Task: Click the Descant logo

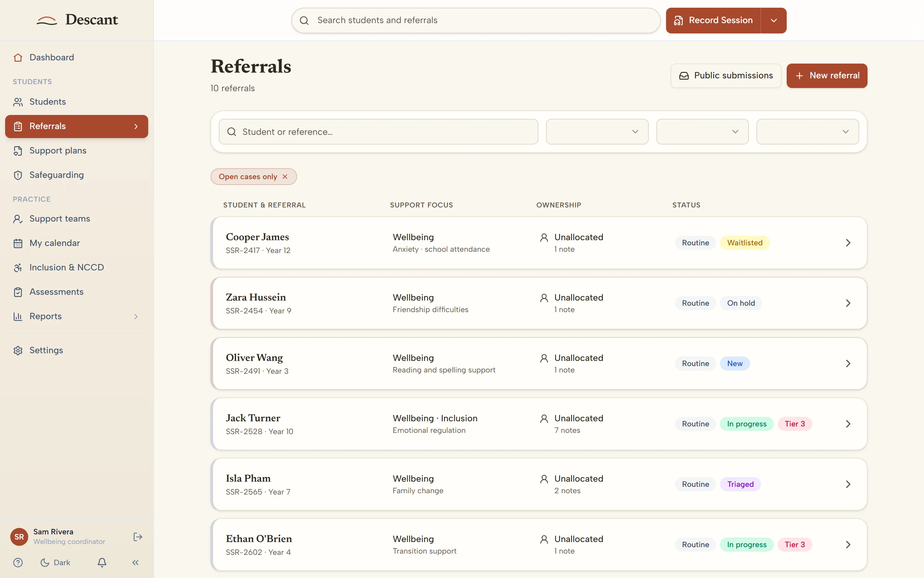Action: point(77,20)
